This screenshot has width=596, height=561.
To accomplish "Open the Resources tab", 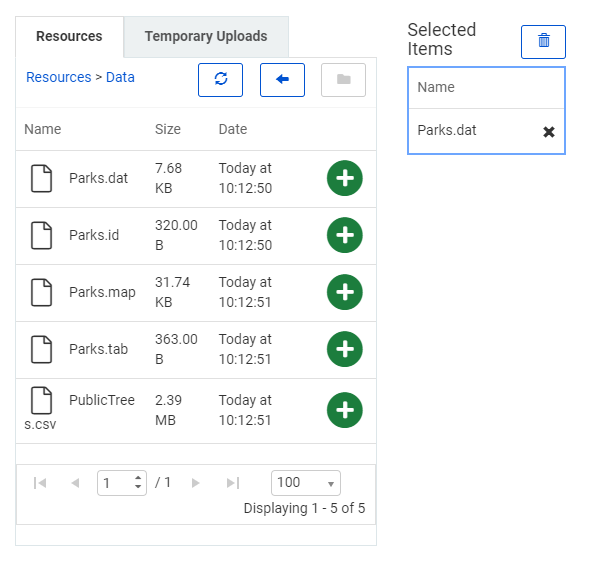I will [x=69, y=36].
